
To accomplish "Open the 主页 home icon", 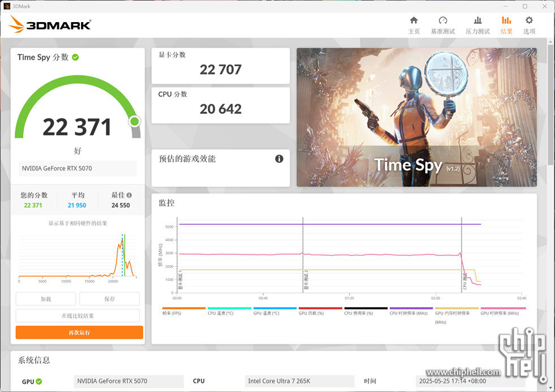I will [413, 20].
